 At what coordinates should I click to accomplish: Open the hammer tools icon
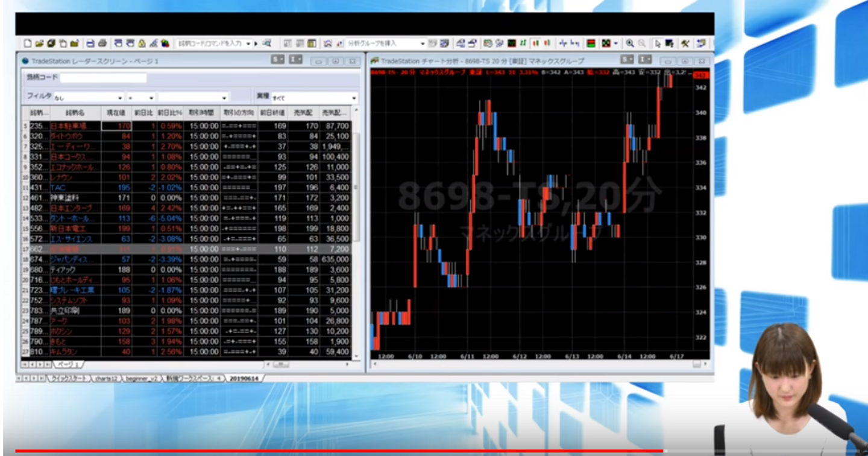coord(685,43)
